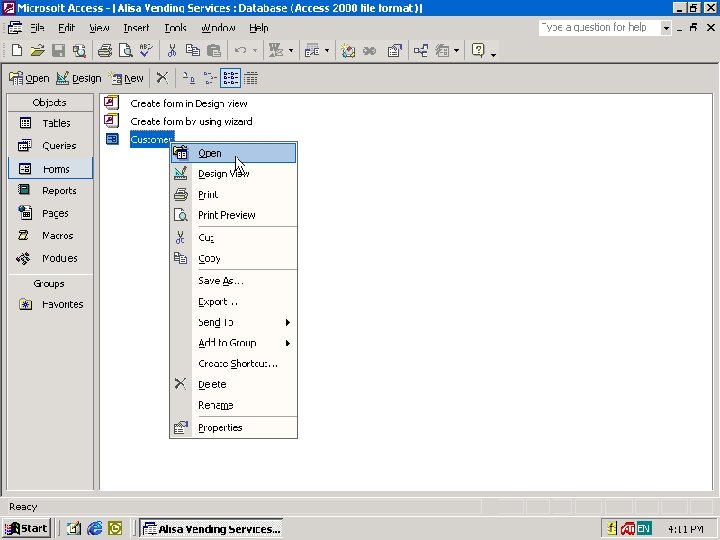Image resolution: width=720 pixels, height=540 pixels.
Task: Click the Print Preview toolbar icon
Action: tap(125, 51)
